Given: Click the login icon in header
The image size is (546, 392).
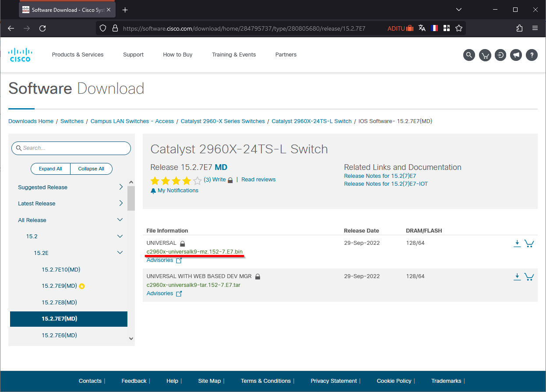Looking at the screenshot, I should point(500,55).
